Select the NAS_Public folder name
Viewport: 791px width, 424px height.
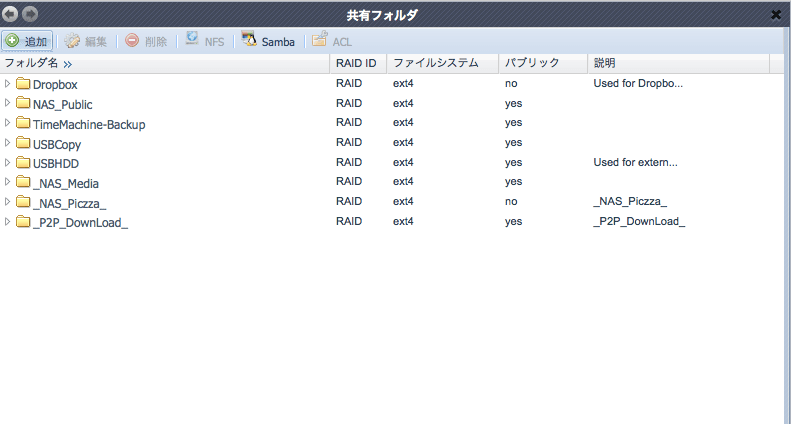(63, 104)
